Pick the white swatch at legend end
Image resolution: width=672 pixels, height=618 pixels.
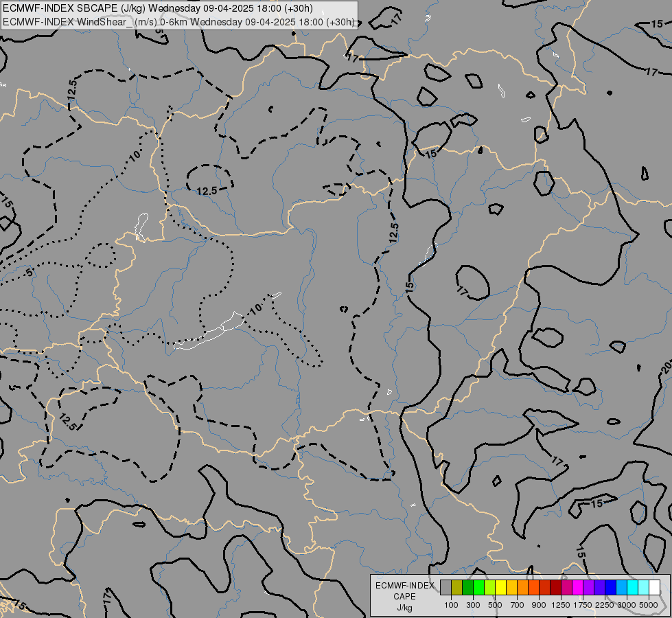point(654,588)
